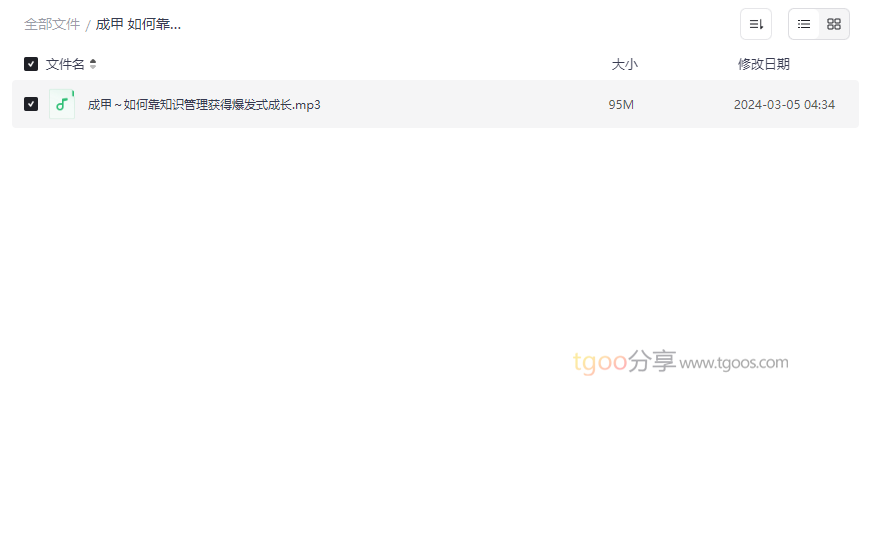Viewport: 874px width, 538px height.
Task: Open 成甲～如何靠知识管理获得爆发式成长.mp3 file name
Action: pyautogui.click(x=204, y=105)
